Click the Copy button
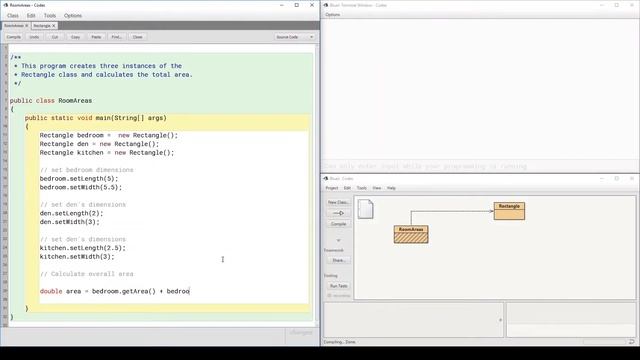This screenshot has height=360, width=640. 76,37
